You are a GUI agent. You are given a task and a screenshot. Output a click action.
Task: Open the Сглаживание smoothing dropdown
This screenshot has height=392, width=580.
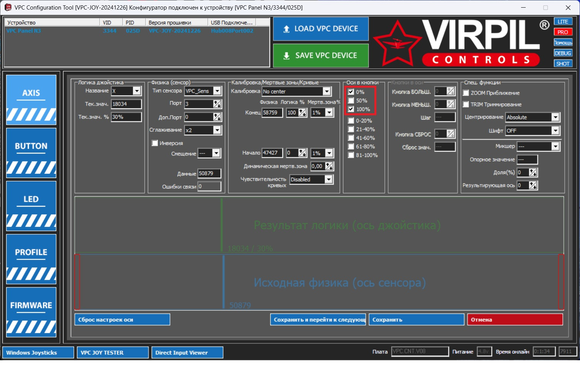tap(217, 130)
